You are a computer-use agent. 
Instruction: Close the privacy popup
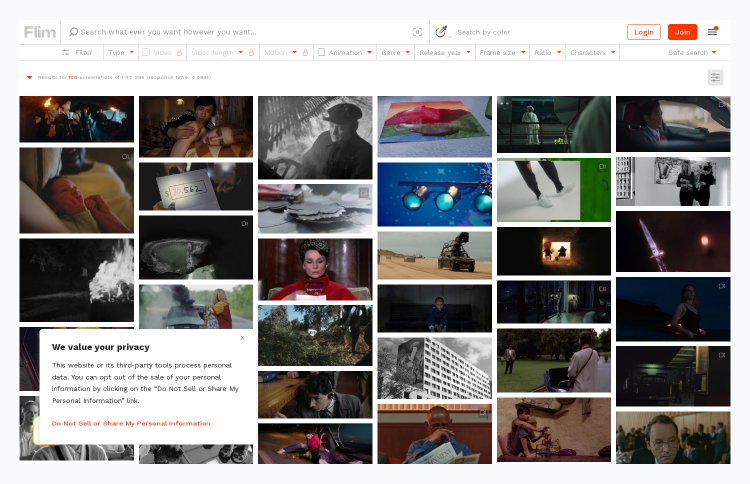(242, 338)
